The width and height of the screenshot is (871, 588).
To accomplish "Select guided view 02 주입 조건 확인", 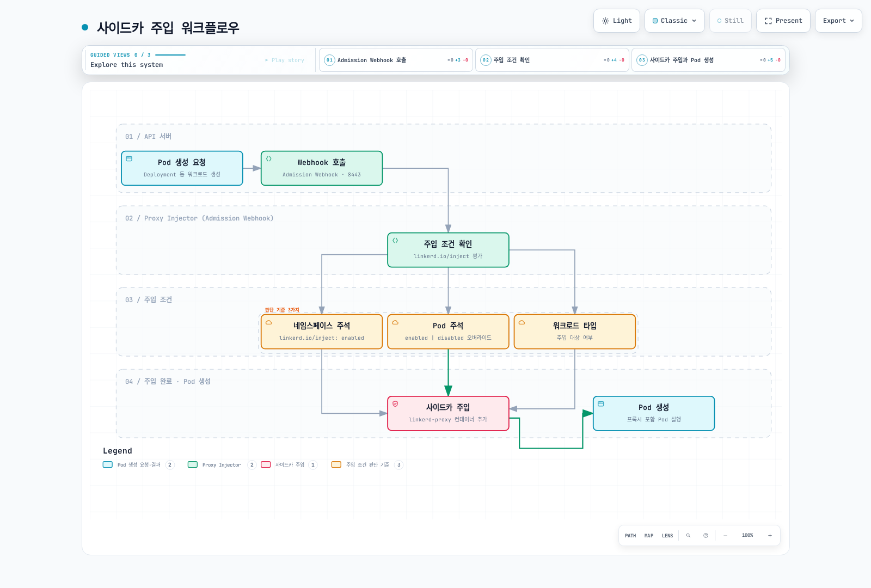I will (x=552, y=60).
